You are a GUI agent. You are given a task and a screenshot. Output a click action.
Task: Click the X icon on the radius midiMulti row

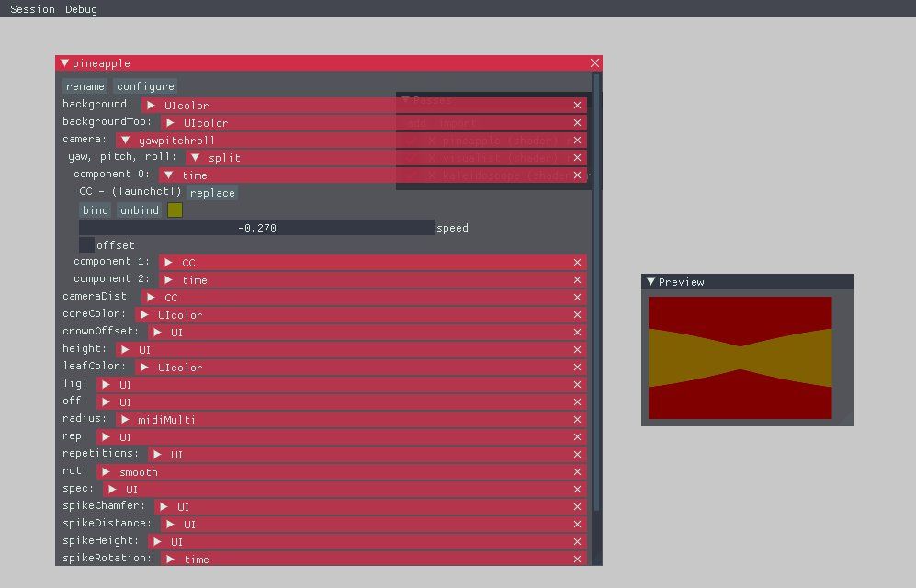click(577, 420)
